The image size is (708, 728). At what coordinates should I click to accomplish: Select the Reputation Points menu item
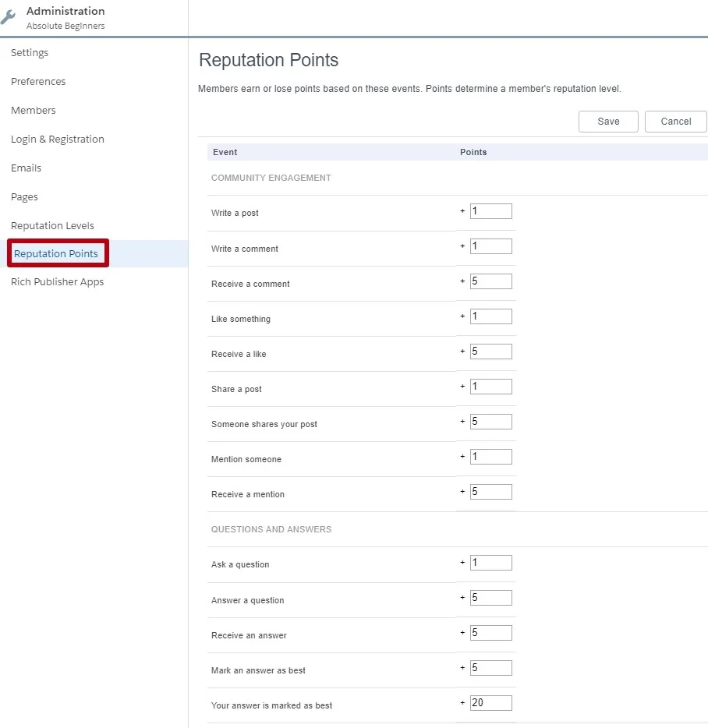[x=55, y=253]
